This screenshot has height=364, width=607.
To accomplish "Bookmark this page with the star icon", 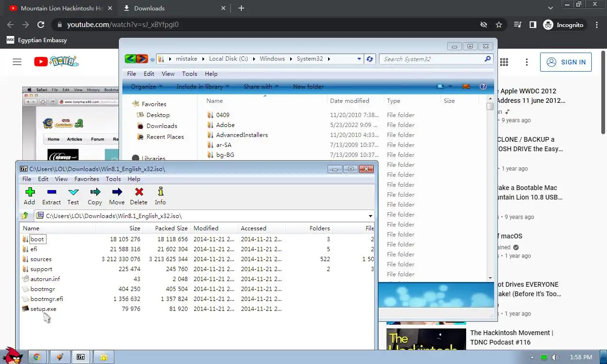I will (499, 25).
